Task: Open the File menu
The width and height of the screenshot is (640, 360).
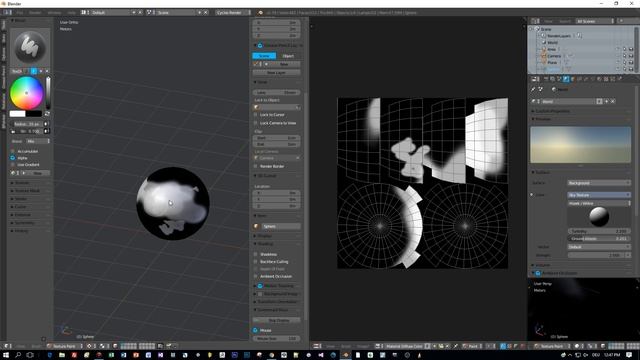Action: point(20,13)
